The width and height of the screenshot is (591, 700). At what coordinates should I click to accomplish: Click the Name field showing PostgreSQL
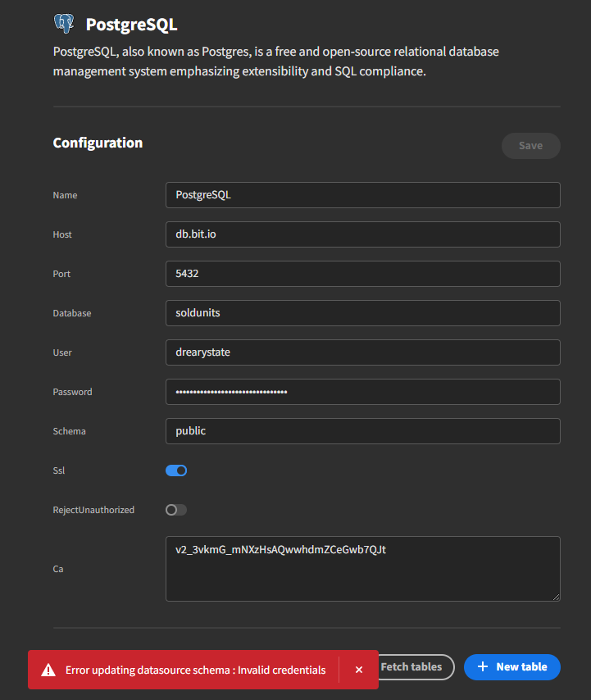pyautogui.click(x=362, y=194)
